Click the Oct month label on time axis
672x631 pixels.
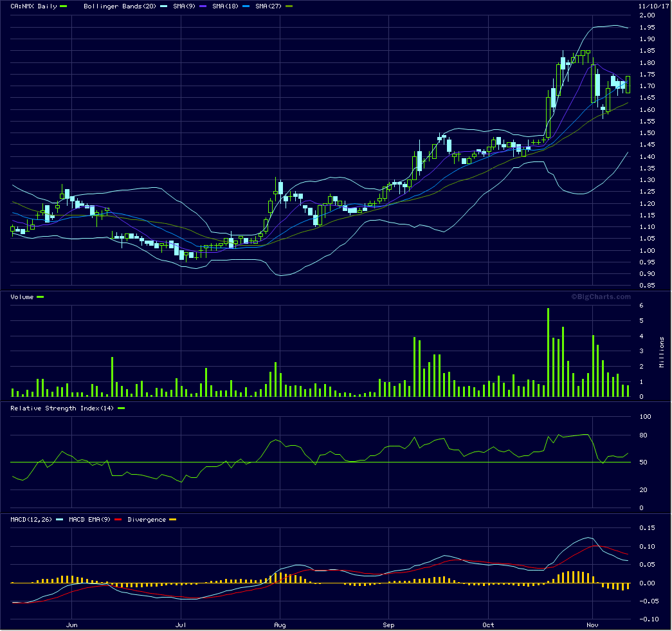(x=488, y=625)
